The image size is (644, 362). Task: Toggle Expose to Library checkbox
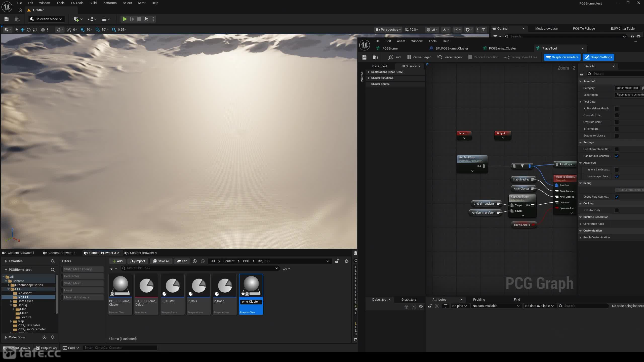[616, 136]
